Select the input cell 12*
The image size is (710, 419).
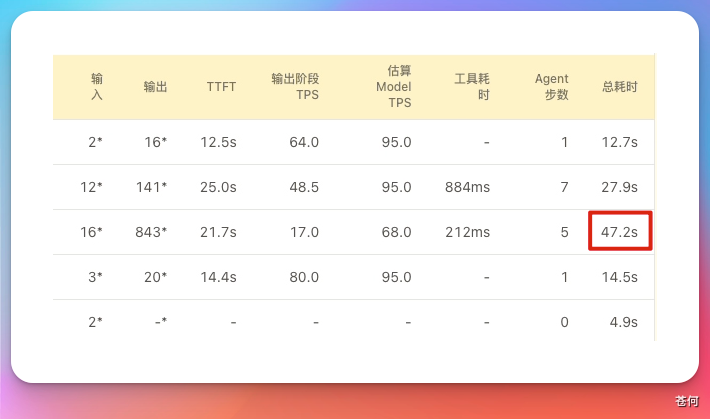tap(91, 187)
